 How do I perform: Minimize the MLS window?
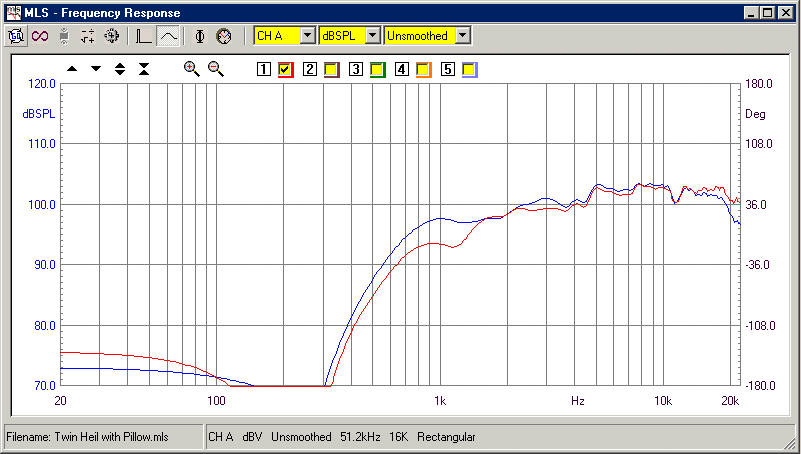tap(751, 13)
